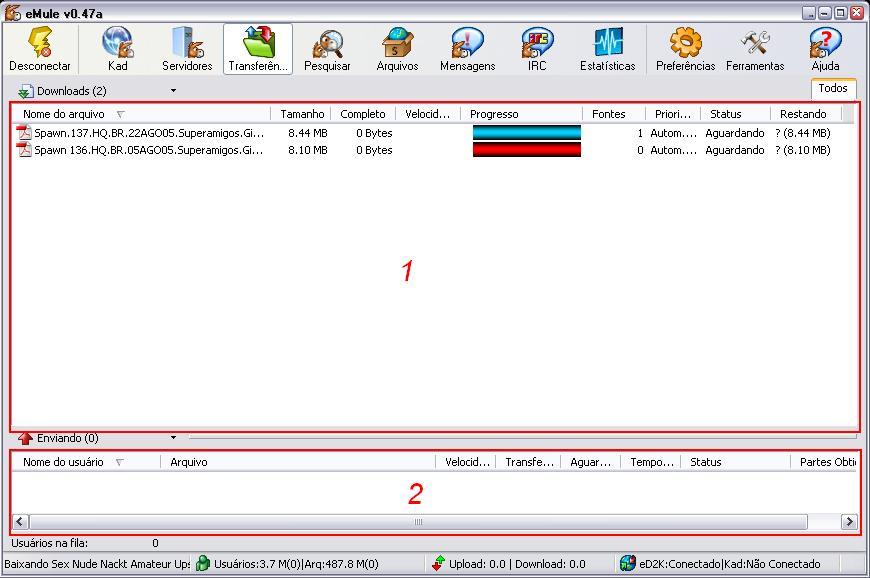The width and height of the screenshot is (870, 578).
Task: Click PDF icon of Spawn 136 file
Action: pos(24,150)
